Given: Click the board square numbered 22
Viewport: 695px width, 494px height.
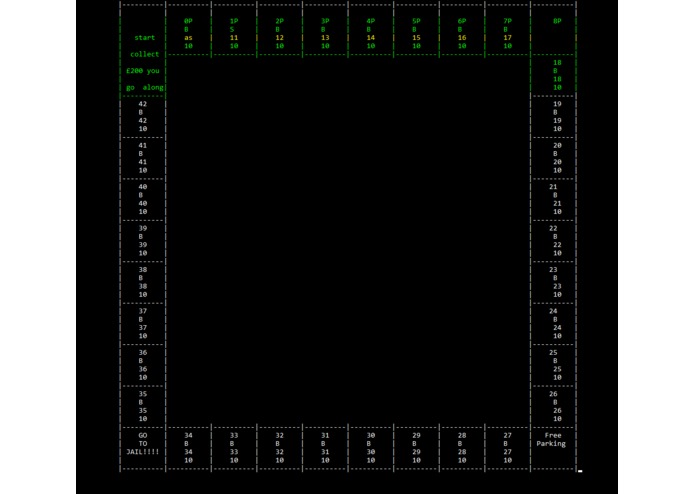Looking at the screenshot, I should point(554,241).
